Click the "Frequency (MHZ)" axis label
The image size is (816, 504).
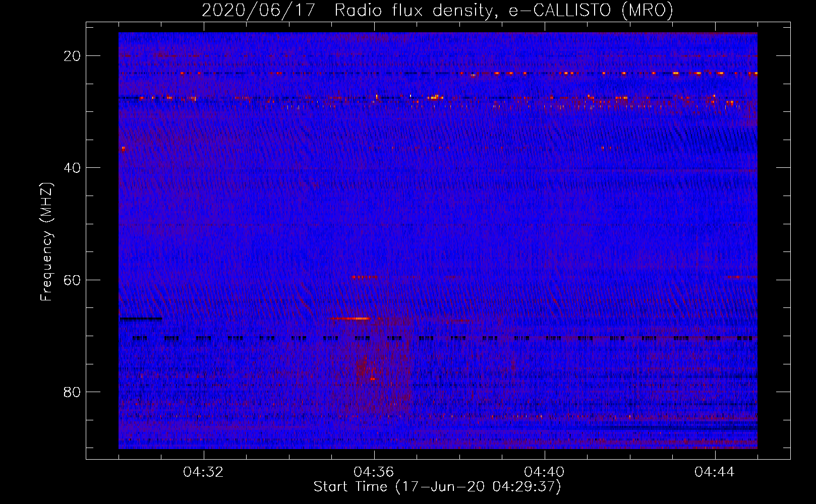tap(46, 241)
